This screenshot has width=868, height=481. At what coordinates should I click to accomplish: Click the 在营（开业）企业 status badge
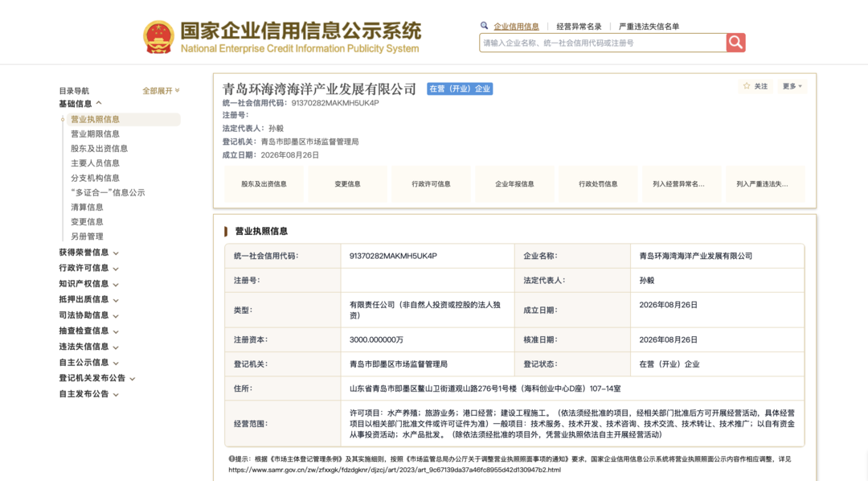[460, 88]
